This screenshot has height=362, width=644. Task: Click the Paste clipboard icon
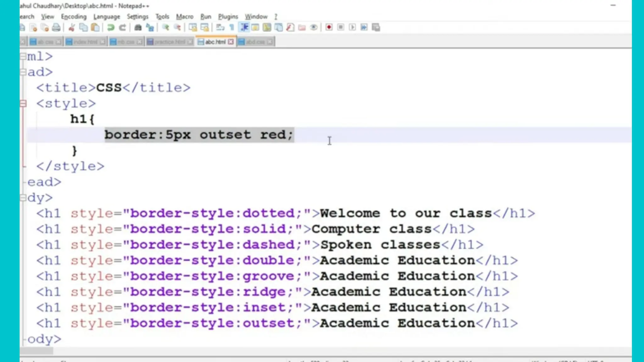pos(95,28)
